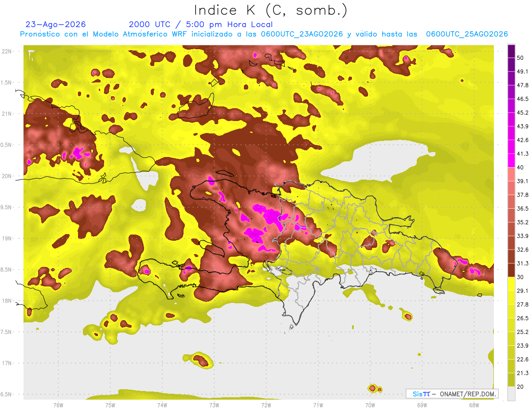Click the '70W' longitude axis label
The image size is (532, 411).
point(370,405)
